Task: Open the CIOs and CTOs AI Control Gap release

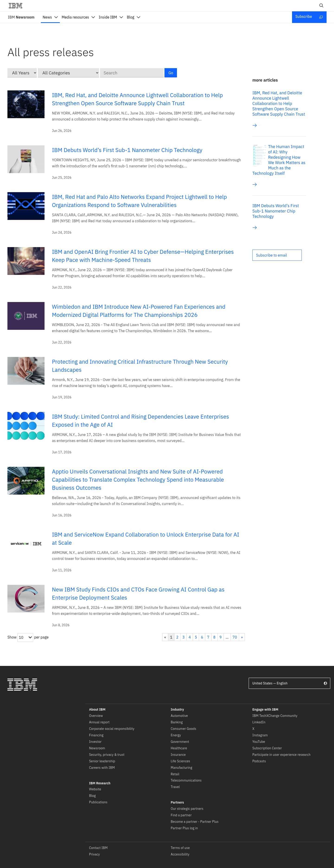Action: point(138,593)
